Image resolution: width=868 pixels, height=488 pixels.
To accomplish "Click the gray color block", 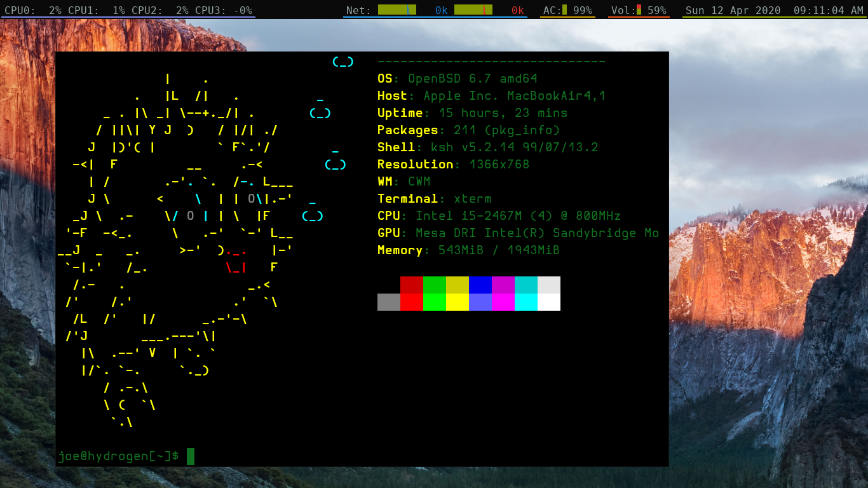I will point(389,302).
